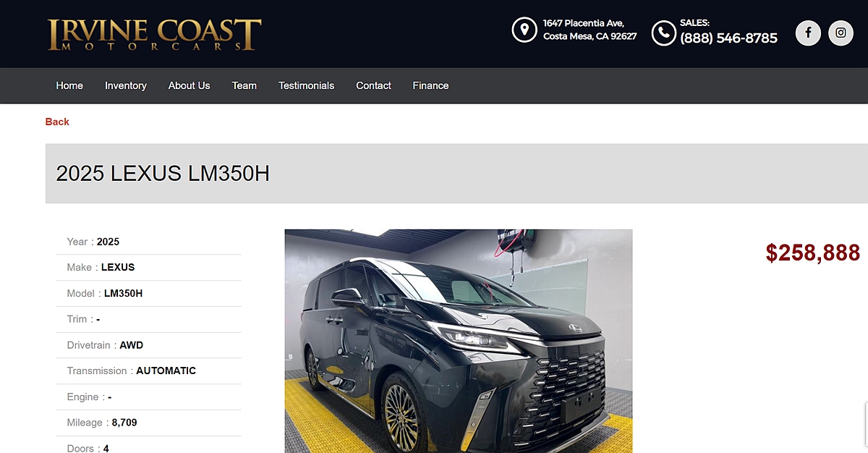Go to the About Us page

pos(190,85)
